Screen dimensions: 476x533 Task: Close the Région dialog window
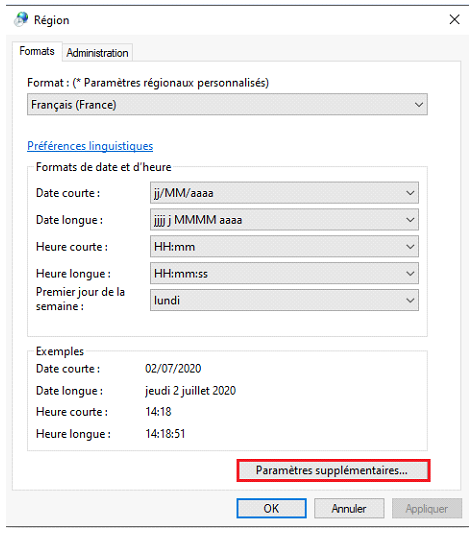[454, 19]
